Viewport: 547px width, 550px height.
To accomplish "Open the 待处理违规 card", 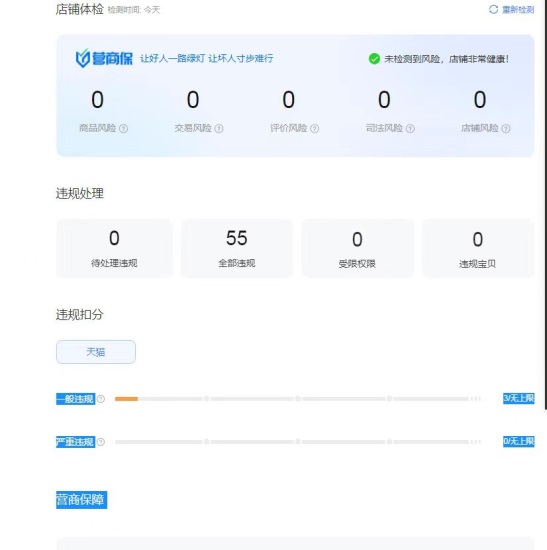I will [114, 248].
